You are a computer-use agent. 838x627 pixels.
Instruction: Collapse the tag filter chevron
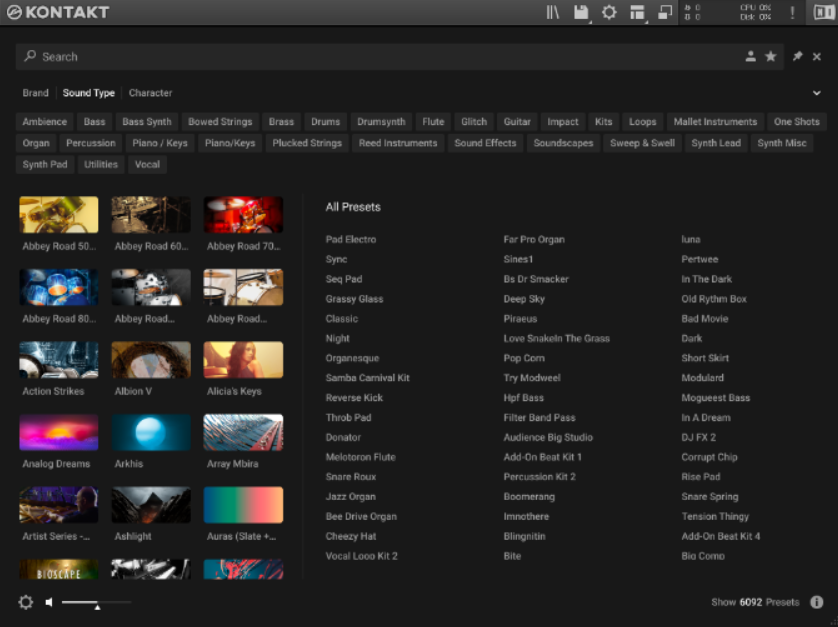[817, 93]
